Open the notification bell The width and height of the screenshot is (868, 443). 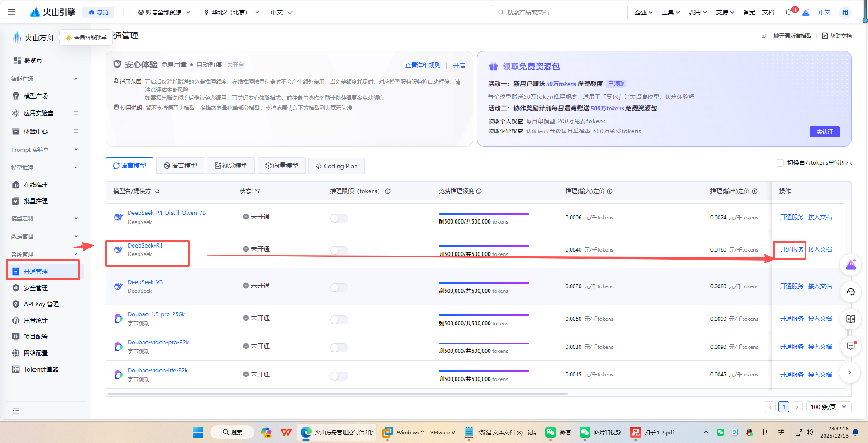(788, 12)
